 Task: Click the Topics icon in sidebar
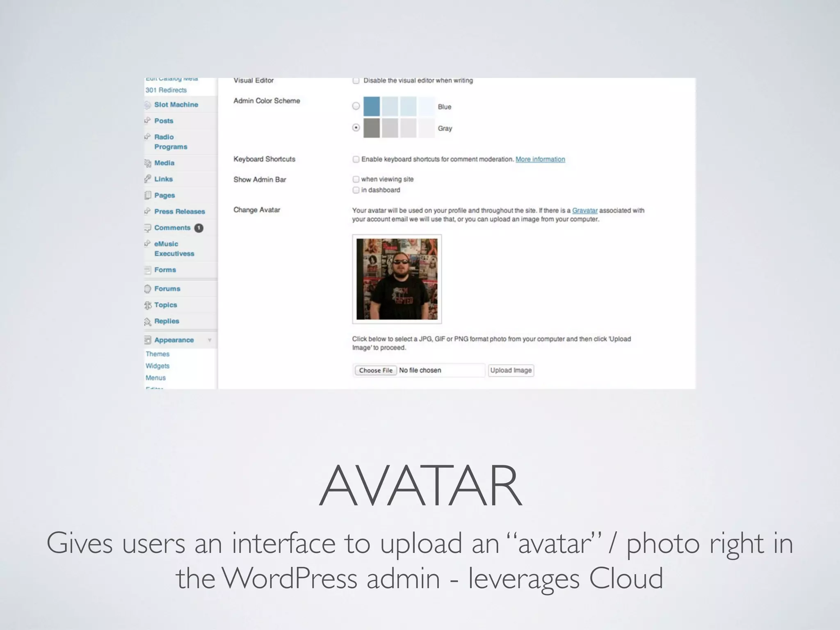coord(148,305)
